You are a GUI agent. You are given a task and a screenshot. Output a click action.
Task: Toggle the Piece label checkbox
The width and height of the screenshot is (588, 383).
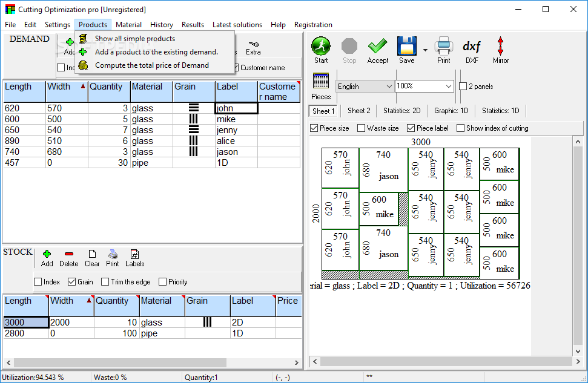pyautogui.click(x=411, y=128)
